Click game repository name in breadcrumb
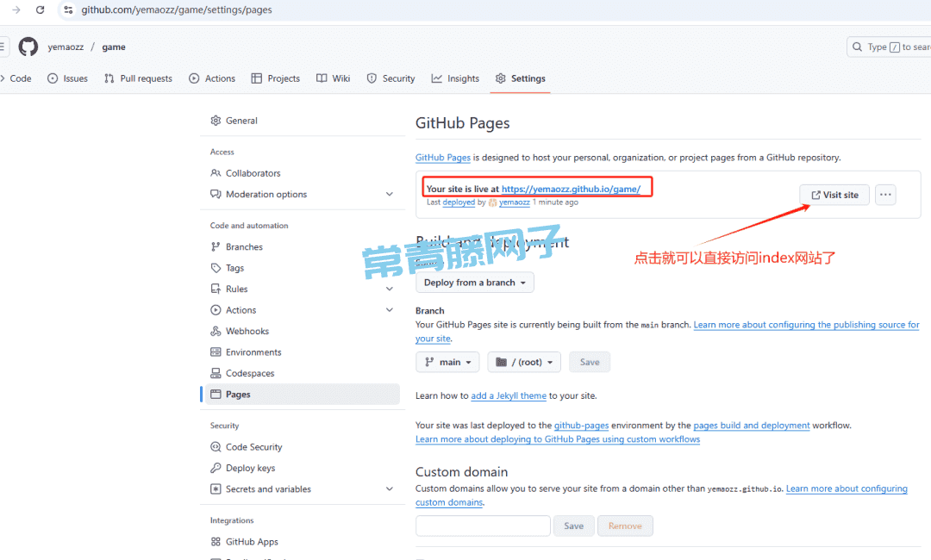 pos(114,47)
